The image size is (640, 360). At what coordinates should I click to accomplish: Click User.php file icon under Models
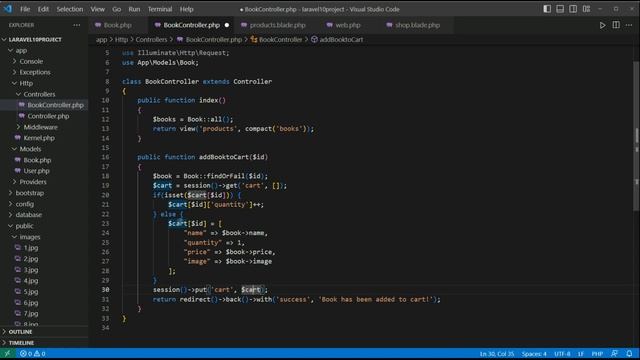(x=18, y=171)
